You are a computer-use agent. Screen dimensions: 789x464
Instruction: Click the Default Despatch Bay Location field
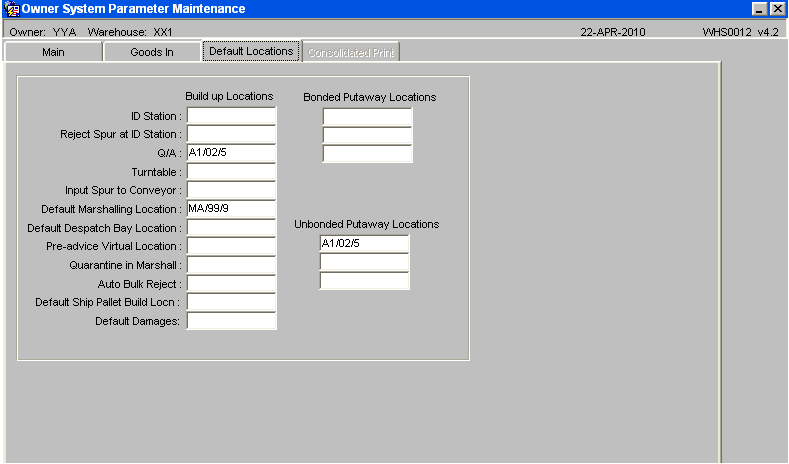tap(231, 227)
